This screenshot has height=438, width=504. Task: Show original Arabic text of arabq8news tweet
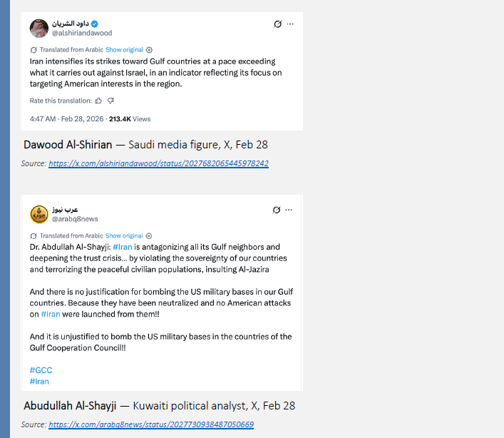coord(124,235)
